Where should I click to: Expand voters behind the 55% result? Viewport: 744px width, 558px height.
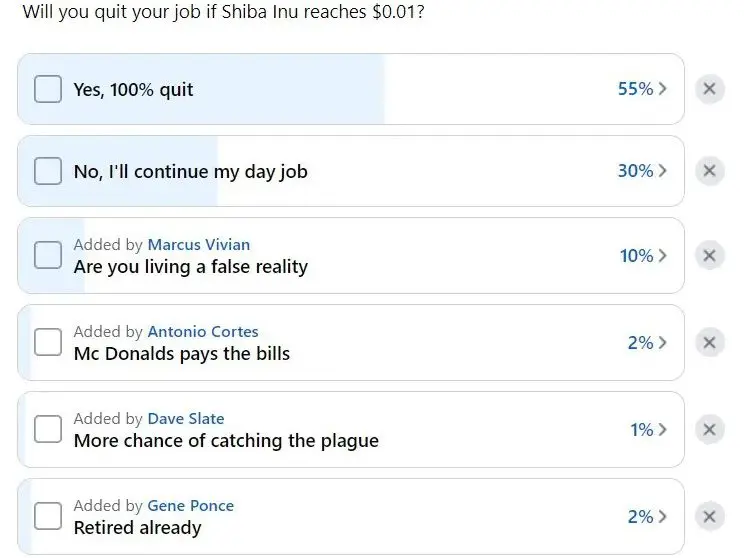coord(642,89)
